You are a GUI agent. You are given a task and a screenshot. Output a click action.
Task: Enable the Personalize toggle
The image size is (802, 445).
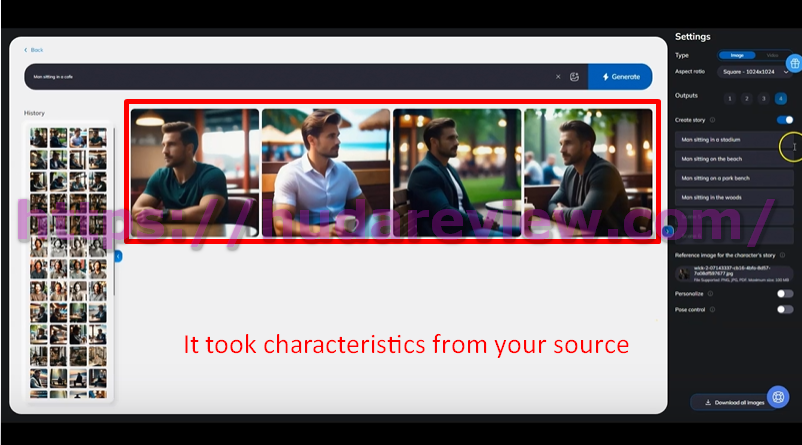pos(785,294)
